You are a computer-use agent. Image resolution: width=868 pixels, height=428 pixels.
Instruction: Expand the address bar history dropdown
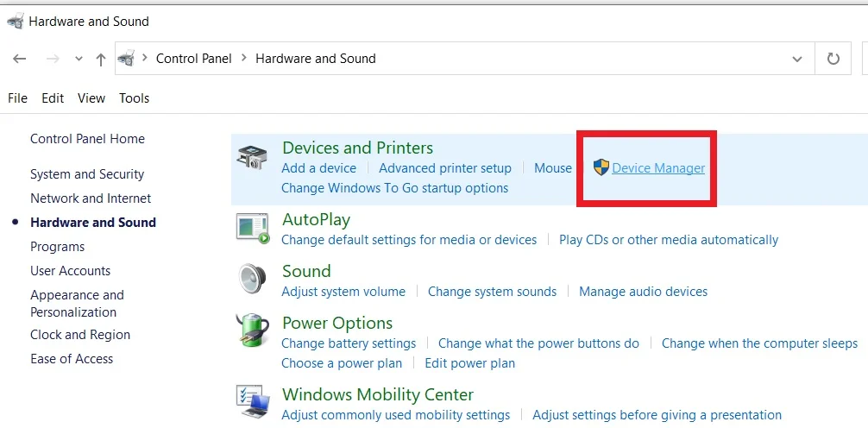pos(797,59)
